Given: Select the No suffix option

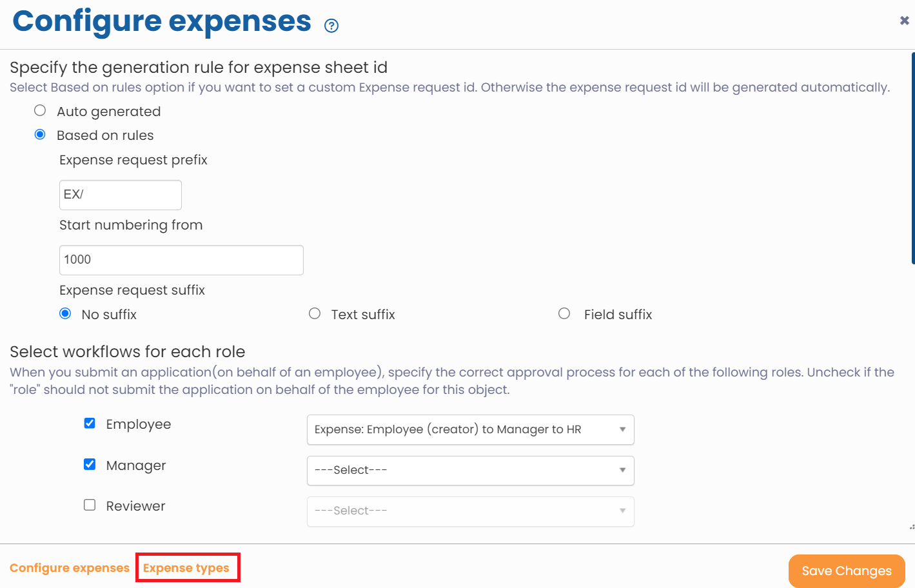Looking at the screenshot, I should 64,313.
